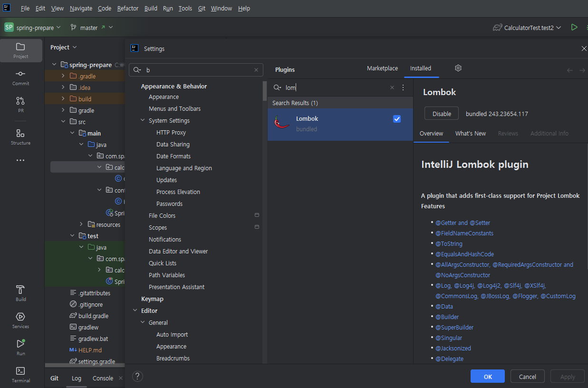Viewport: 588px width, 388px height.
Task: Collapse the General settings node
Action: 143,323
